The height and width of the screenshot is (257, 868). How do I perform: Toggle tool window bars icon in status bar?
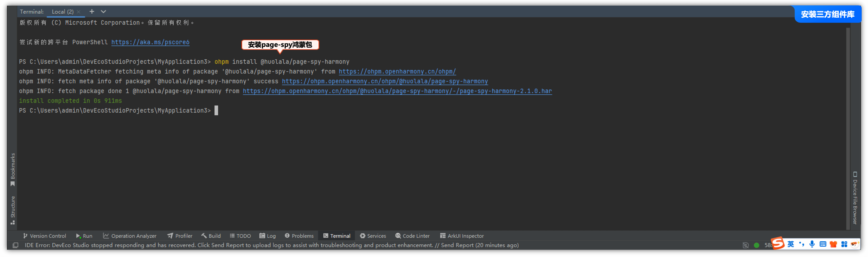point(15,245)
